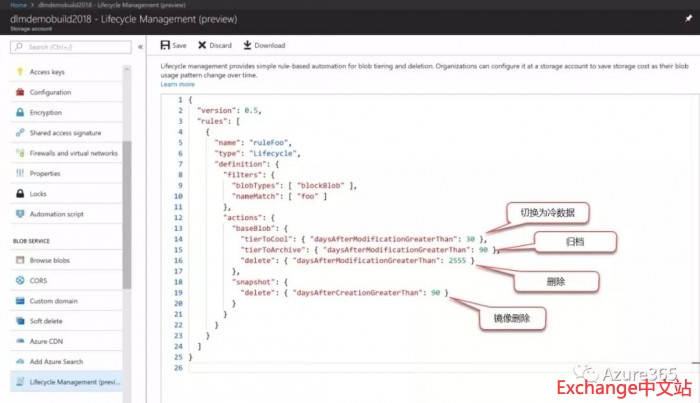Click the Save icon in toolbar
Screen dimensions: 700x403
pyautogui.click(x=166, y=45)
